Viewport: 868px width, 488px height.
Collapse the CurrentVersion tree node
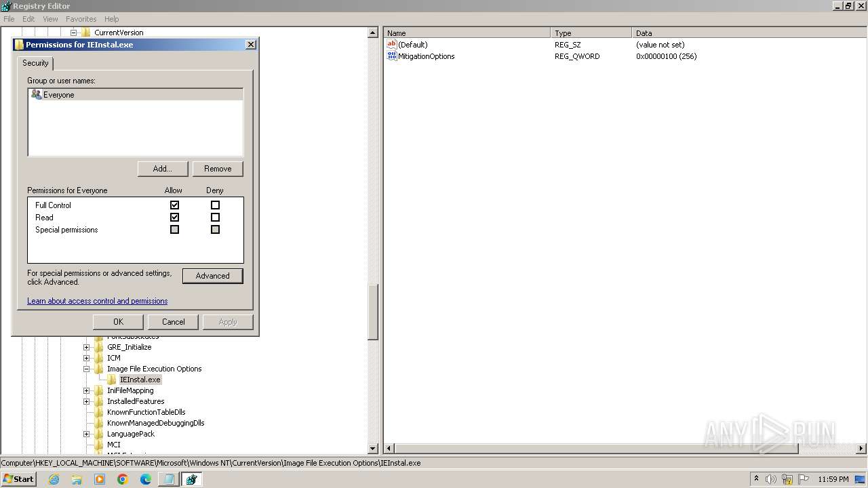point(73,33)
